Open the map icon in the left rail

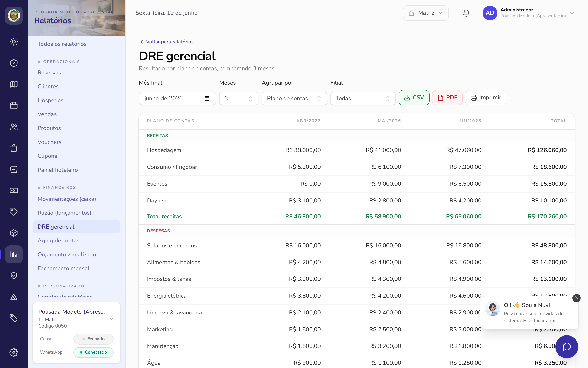pyautogui.click(x=14, y=84)
